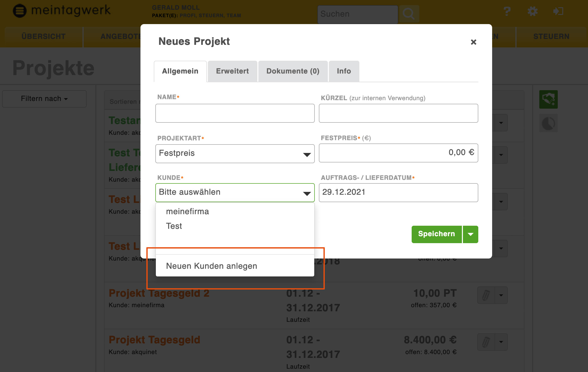Viewport: 588px width, 372px height.
Task: Open settings via gear icon
Action: coord(532,12)
